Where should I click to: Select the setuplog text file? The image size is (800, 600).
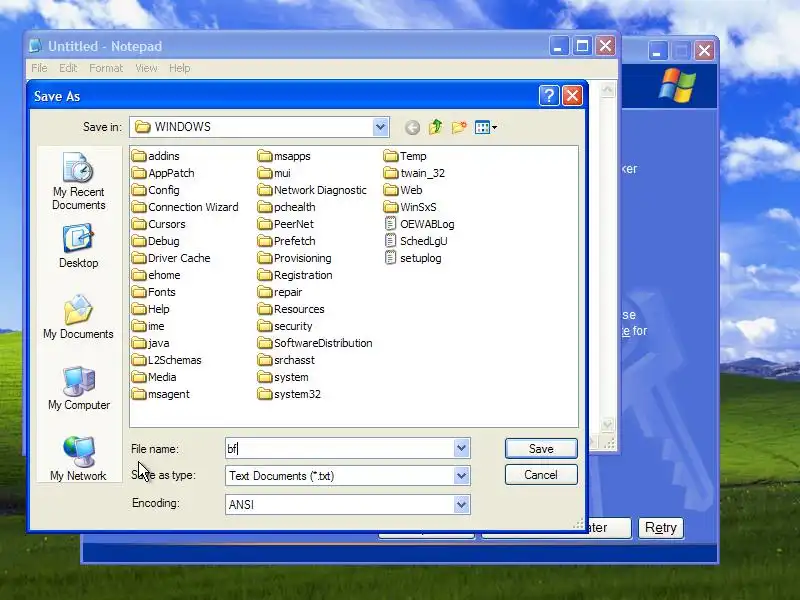[x=412, y=258]
